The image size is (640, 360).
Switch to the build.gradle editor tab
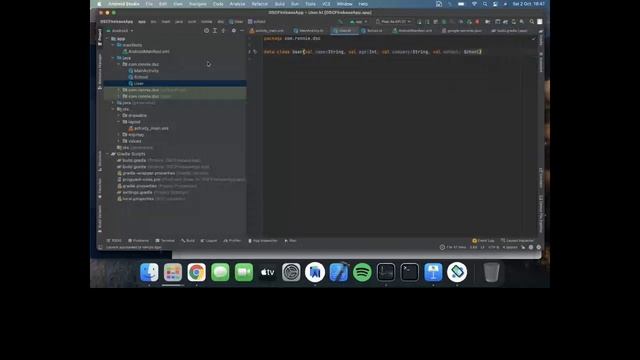pos(509,31)
